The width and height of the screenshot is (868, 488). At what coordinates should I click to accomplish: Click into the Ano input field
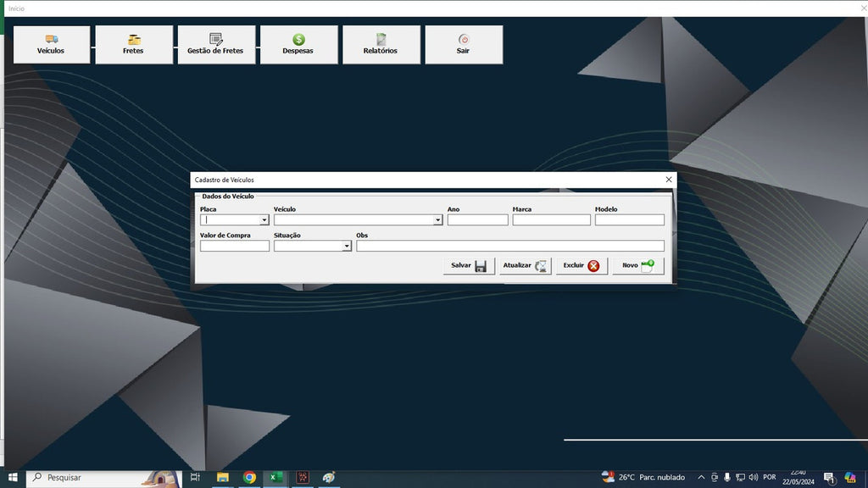pyautogui.click(x=478, y=220)
